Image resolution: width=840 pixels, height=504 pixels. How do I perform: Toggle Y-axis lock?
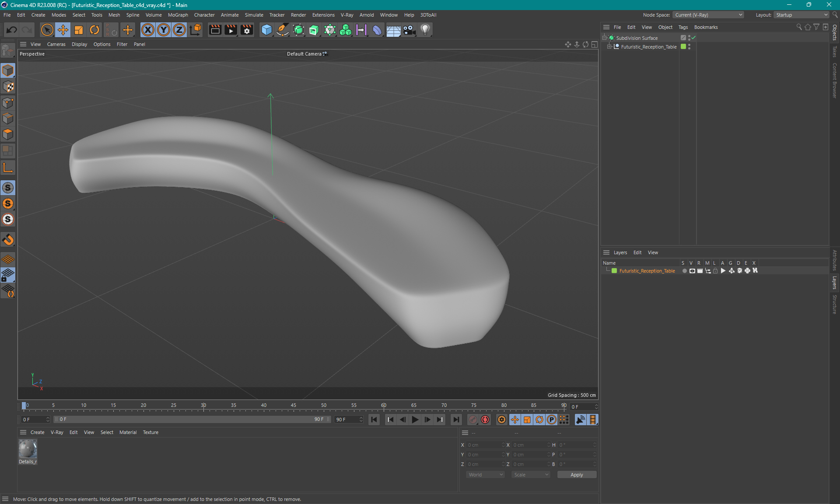(164, 30)
